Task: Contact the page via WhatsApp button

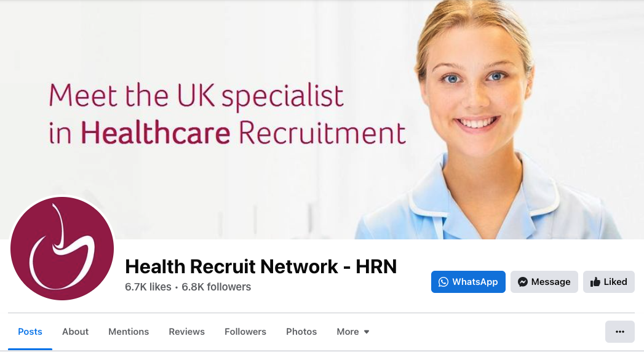Action: coord(468,282)
